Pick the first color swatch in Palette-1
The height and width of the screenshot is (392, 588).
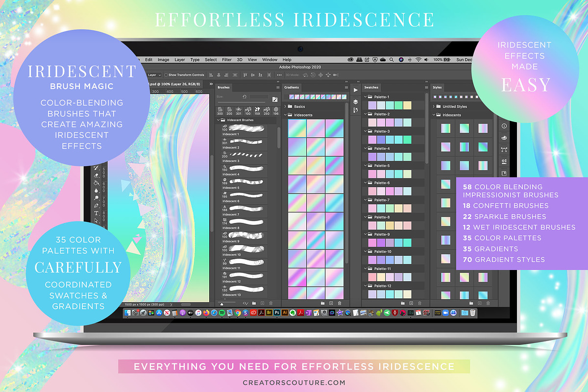click(x=372, y=105)
